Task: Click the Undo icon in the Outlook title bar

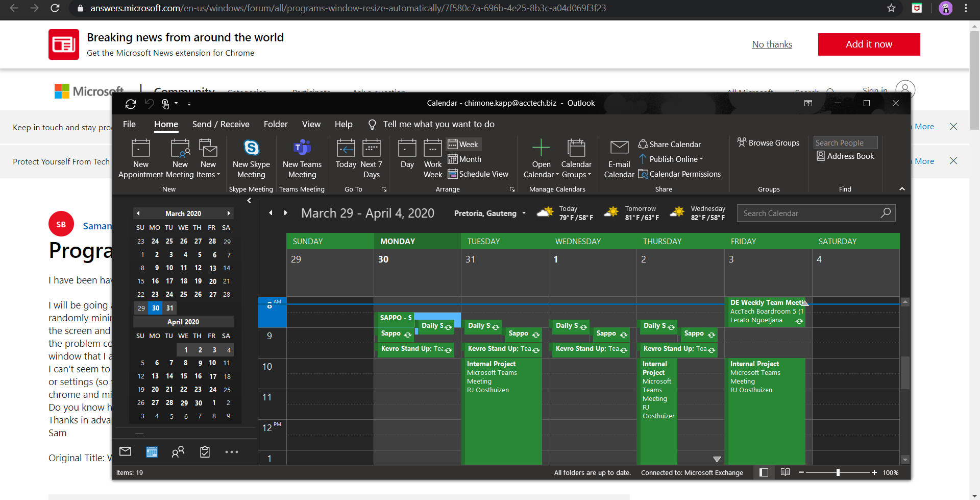Action: point(149,104)
